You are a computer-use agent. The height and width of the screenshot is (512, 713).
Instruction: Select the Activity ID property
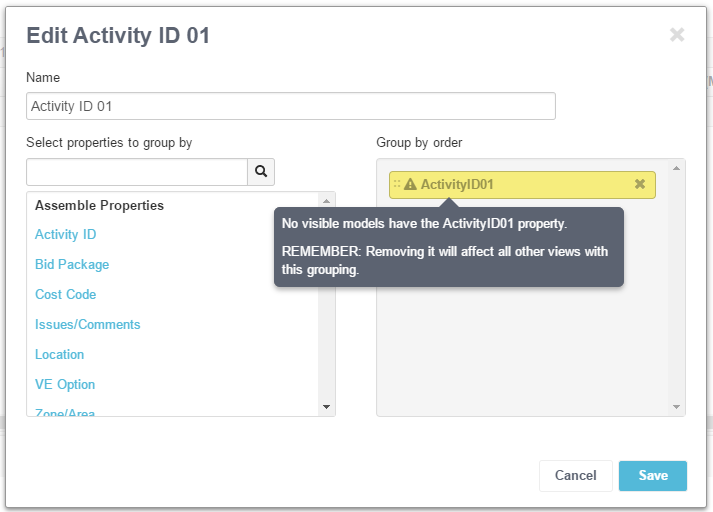66,235
